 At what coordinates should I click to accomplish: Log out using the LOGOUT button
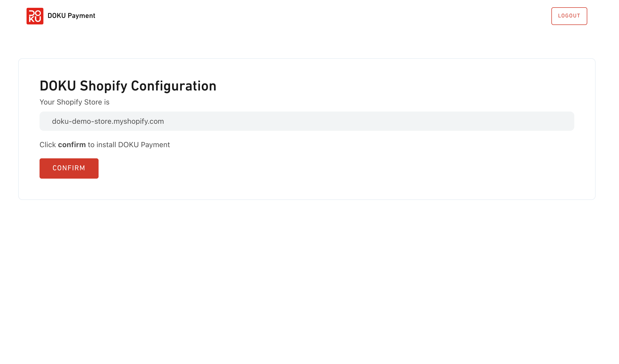pyautogui.click(x=569, y=16)
